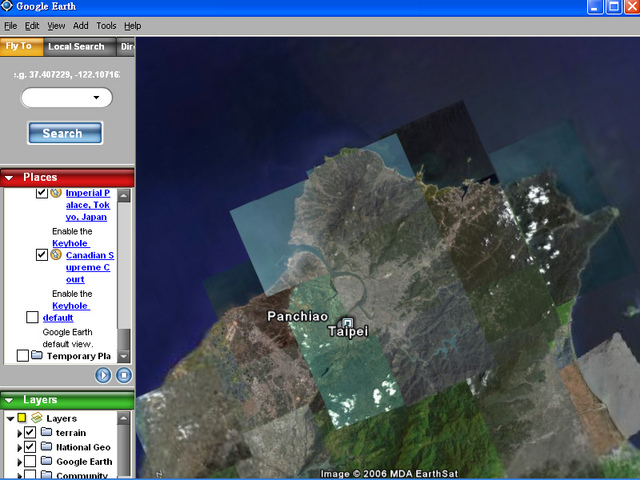Expand the Community layer folder
The height and width of the screenshot is (480, 640).
click(19, 476)
